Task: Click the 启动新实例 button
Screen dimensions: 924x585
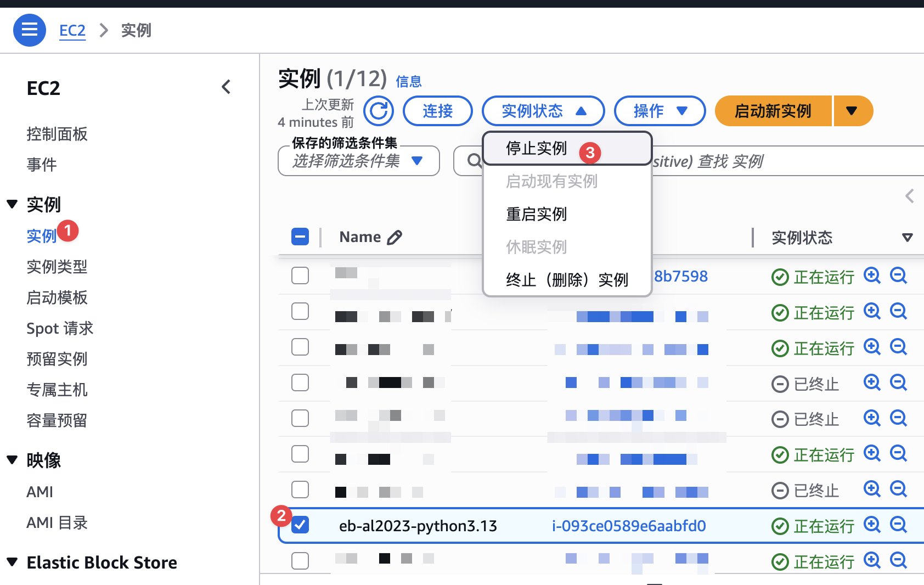Action: tap(773, 111)
